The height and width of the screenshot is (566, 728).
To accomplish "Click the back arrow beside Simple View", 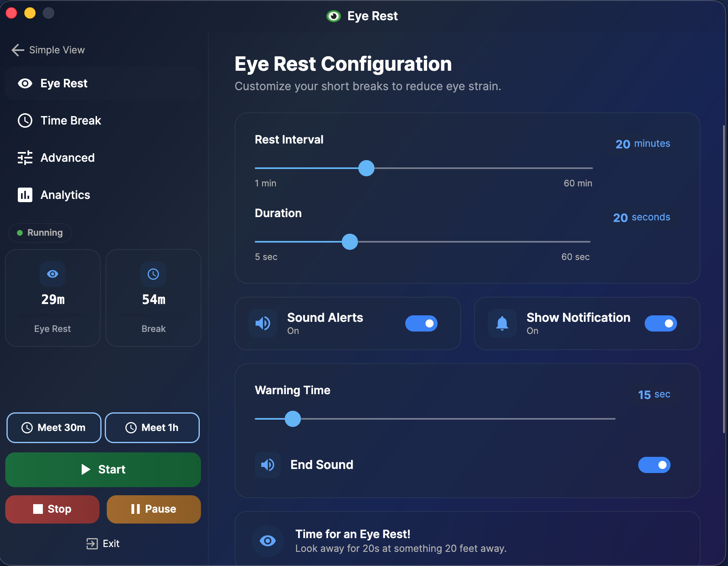I will click(18, 50).
